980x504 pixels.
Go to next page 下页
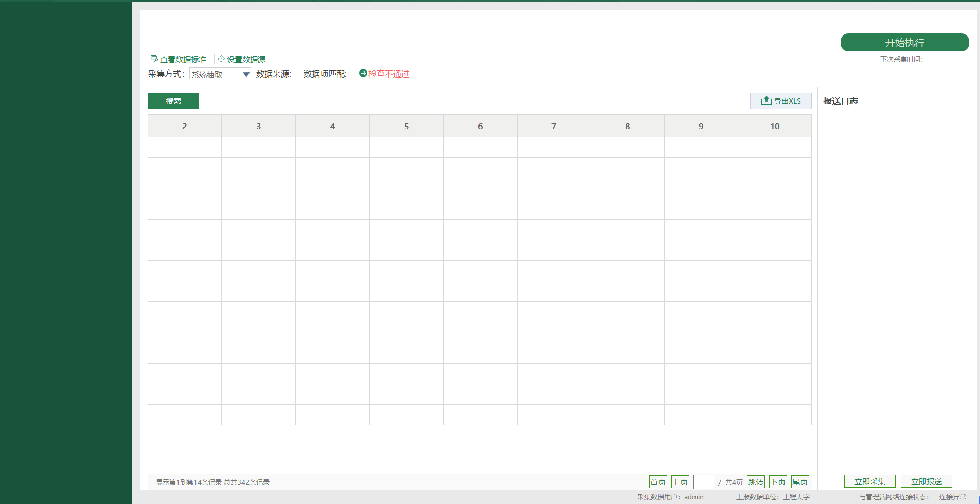point(778,482)
